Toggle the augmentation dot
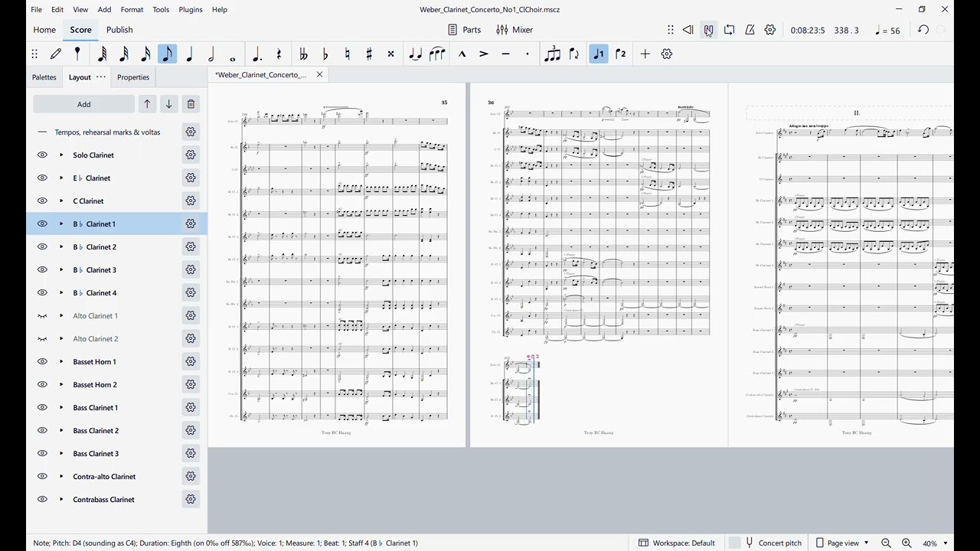Viewport: 980px width, 551px height. point(257,54)
